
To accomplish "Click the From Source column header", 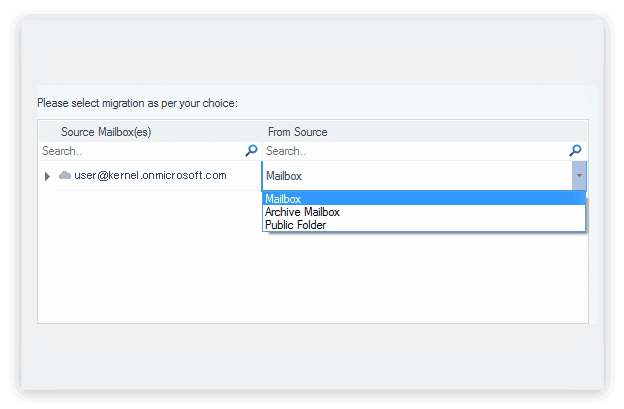I will [x=298, y=132].
